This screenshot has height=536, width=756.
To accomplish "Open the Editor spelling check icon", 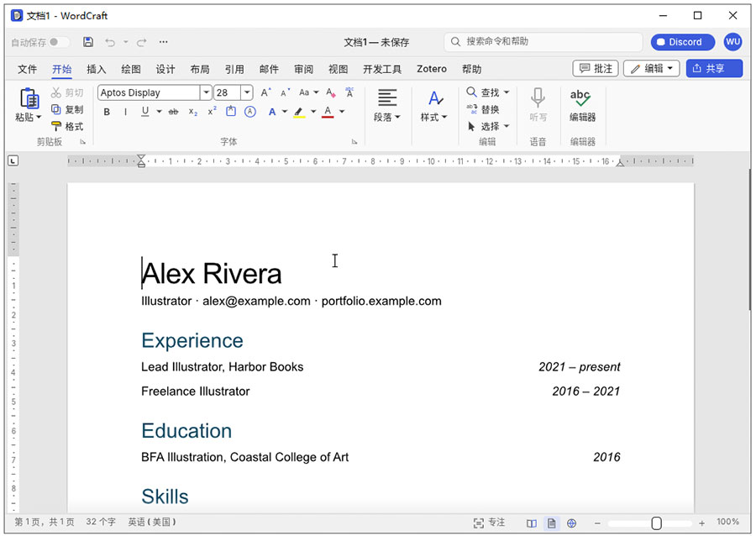I will (x=581, y=97).
